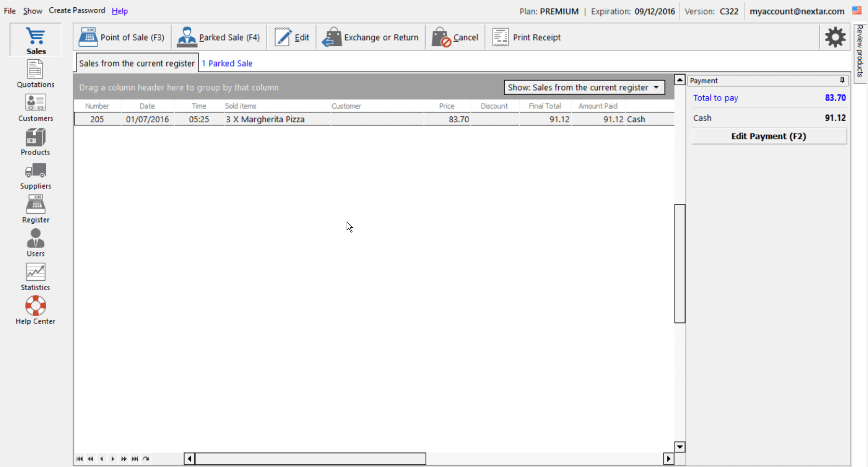Image resolution: width=868 pixels, height=467 pixels.
Task: Jump to previous page of records
Action: [x=90, y=459]
